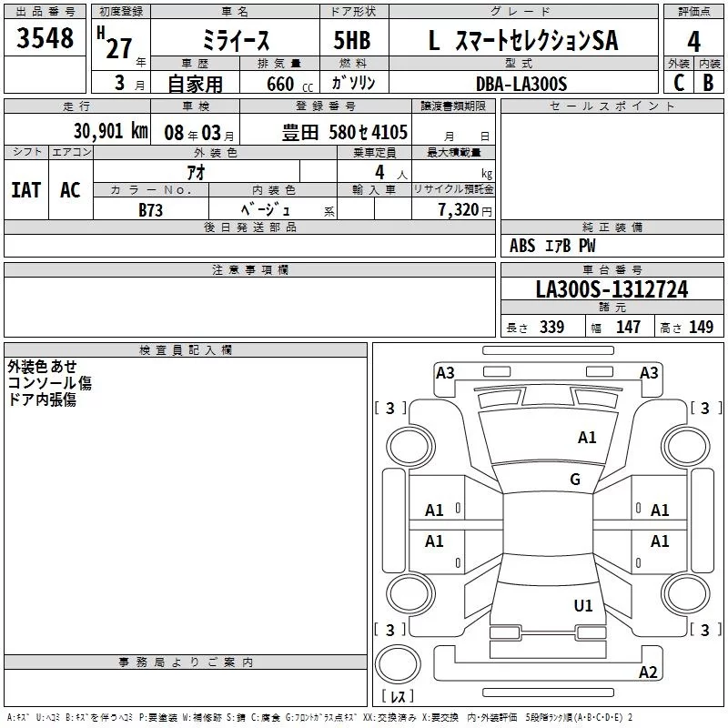This screenshot has height=728, width=728.
Task: Click the recycle deposit 7,320円
Action: (x=465, y=210)
